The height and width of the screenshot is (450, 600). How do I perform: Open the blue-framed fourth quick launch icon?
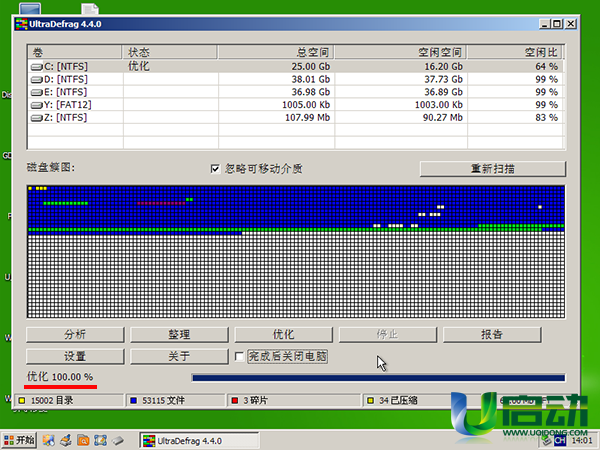point(100,440)
